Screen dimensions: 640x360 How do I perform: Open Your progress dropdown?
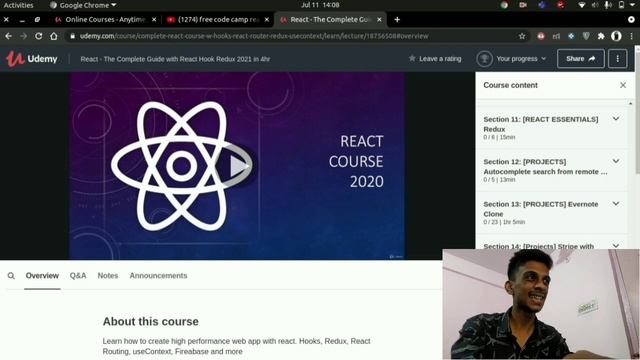click(511, 59)
